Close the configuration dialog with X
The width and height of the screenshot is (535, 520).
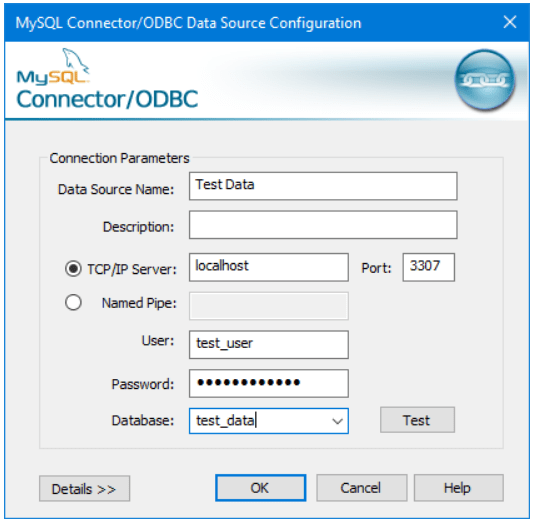pos(510,23)
